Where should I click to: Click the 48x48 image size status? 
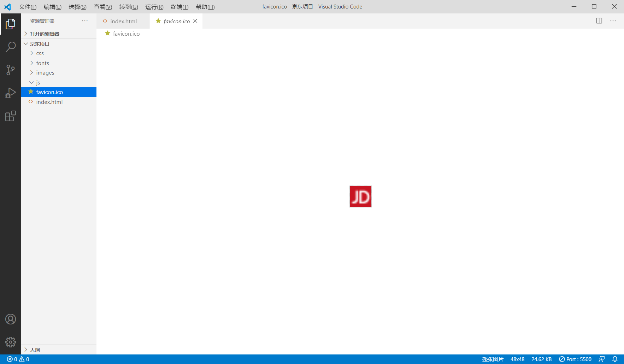pyautogui.click(x=517, y=359)
